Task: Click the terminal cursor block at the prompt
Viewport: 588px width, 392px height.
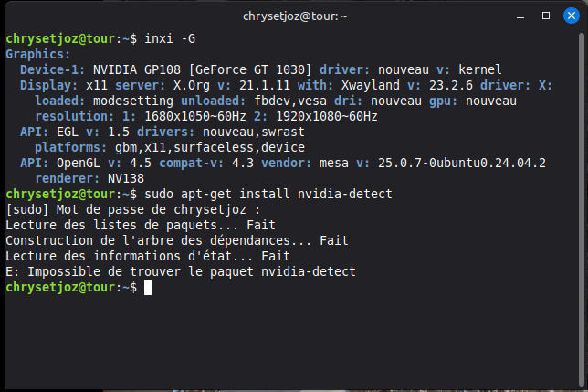Action: click(x=149, y=288)
